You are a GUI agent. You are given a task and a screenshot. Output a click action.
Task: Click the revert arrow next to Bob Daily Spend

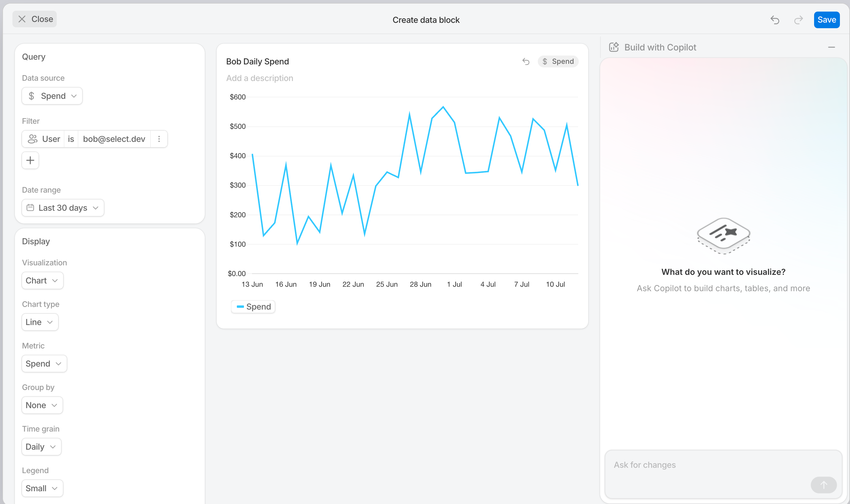pyautogui.click(x=526, y=61)
